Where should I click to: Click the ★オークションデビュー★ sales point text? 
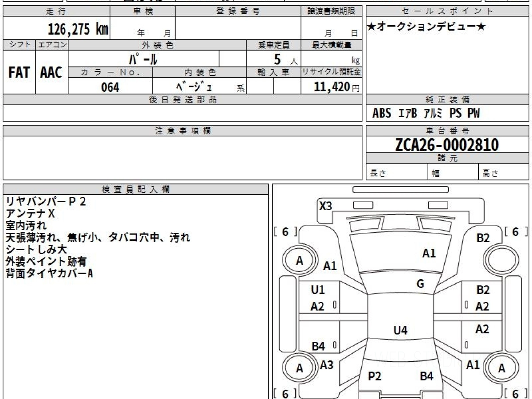pyautogui.click(x=426, y=27)
